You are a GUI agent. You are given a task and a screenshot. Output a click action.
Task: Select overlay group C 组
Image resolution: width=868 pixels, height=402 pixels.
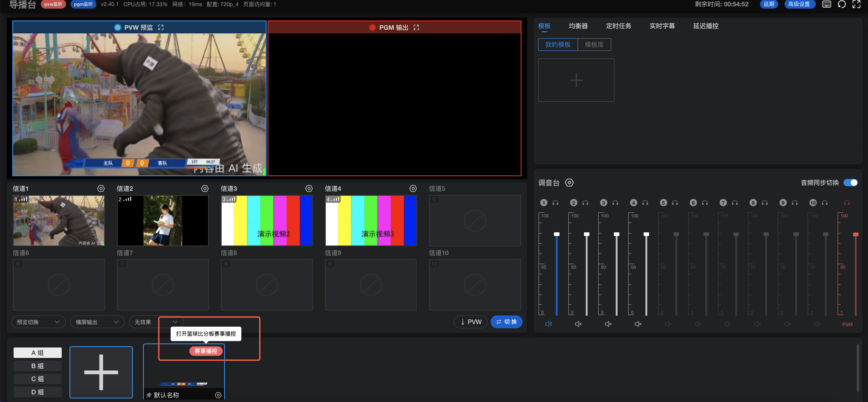[x=37, y=379]
